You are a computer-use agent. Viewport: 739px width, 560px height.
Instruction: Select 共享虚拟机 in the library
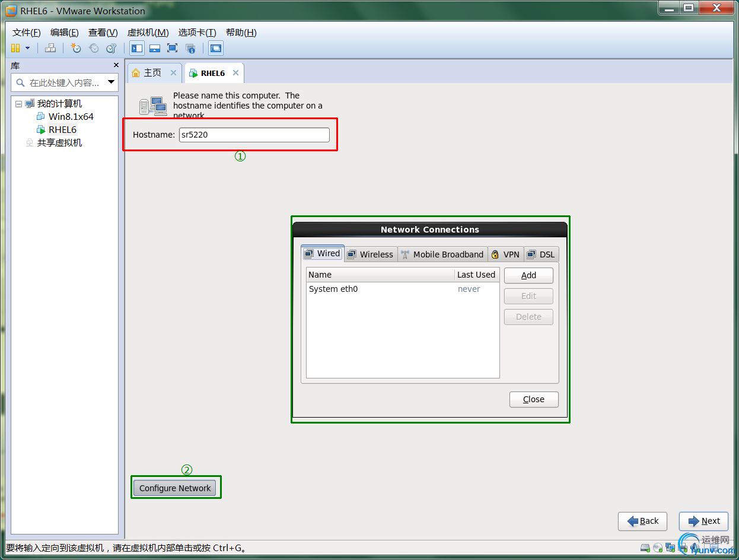coord(59,143)
